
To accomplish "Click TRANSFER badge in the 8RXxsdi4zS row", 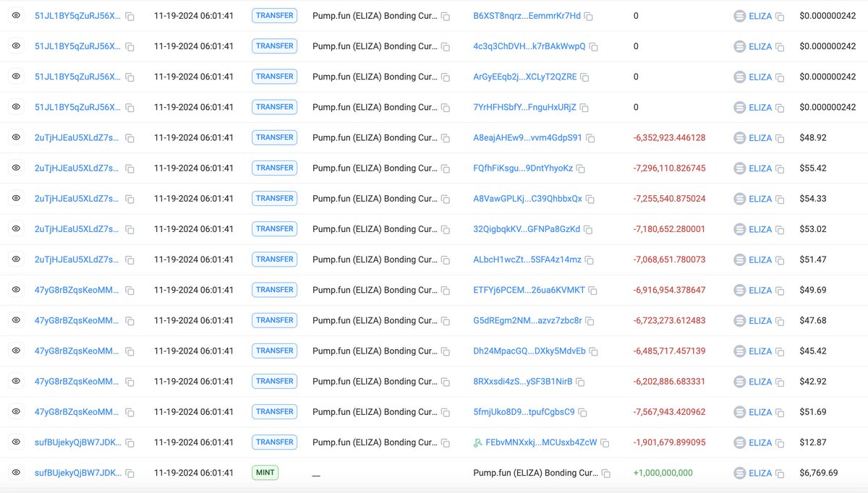I will click(x=274, y=381).
